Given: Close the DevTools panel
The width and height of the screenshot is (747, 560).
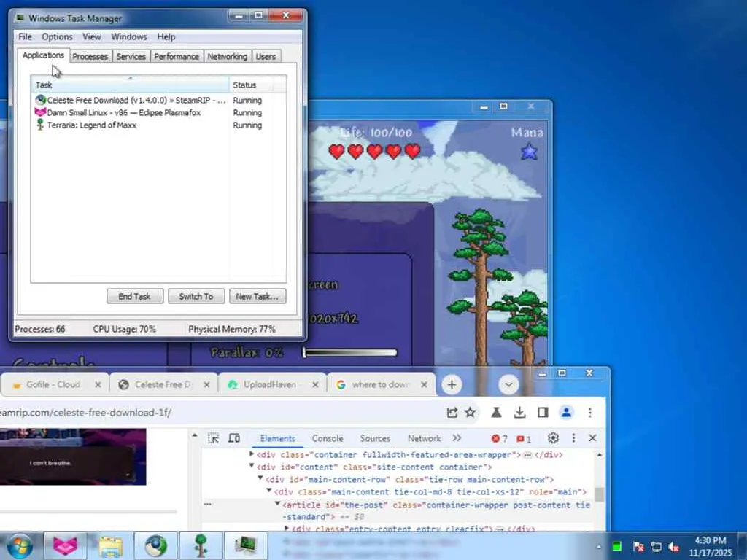Looking at the screenshot, I should pos(592,438).
